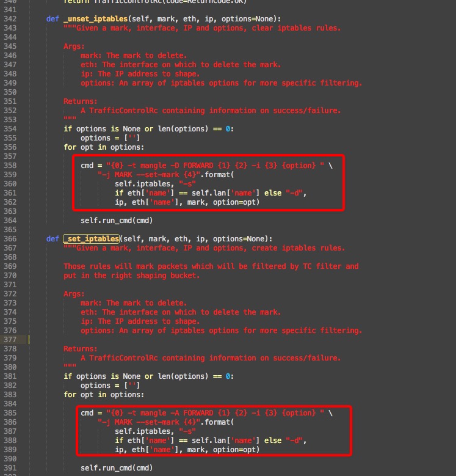Place cursor on 'clear iptables rules.' docstring text
456x476 pixels.
click(296, 28)
